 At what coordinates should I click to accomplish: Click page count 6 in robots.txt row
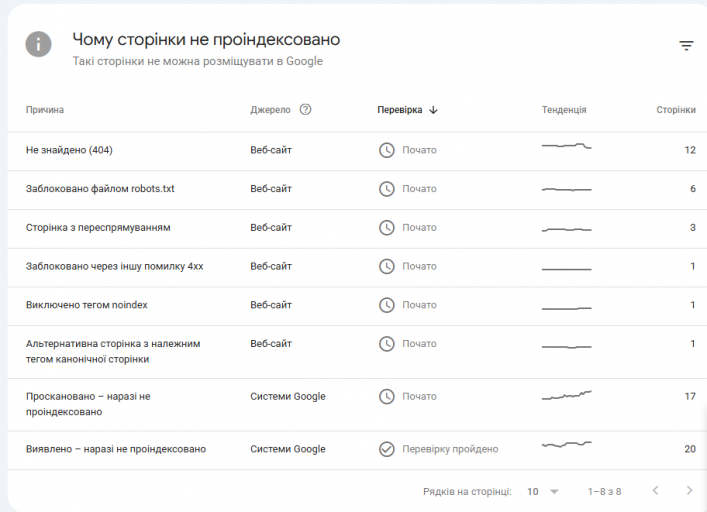click(693, 189)
